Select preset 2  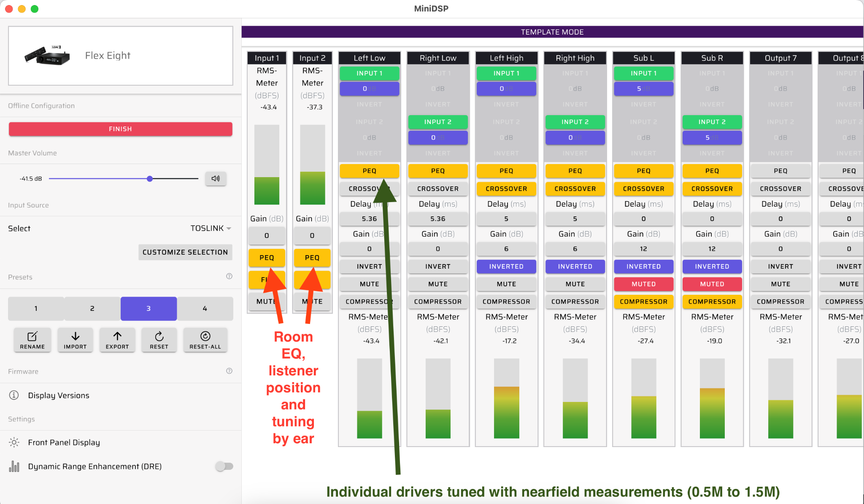tap(92, 308)
